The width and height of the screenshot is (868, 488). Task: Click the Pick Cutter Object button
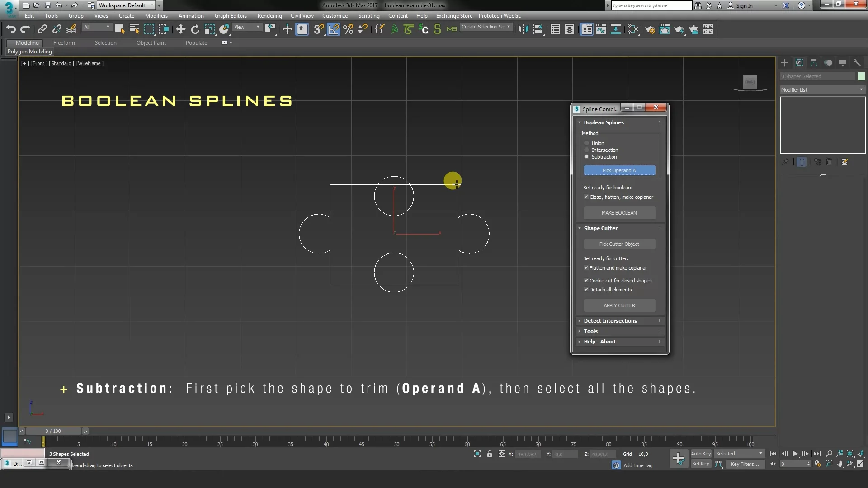[x=619, y=244]
